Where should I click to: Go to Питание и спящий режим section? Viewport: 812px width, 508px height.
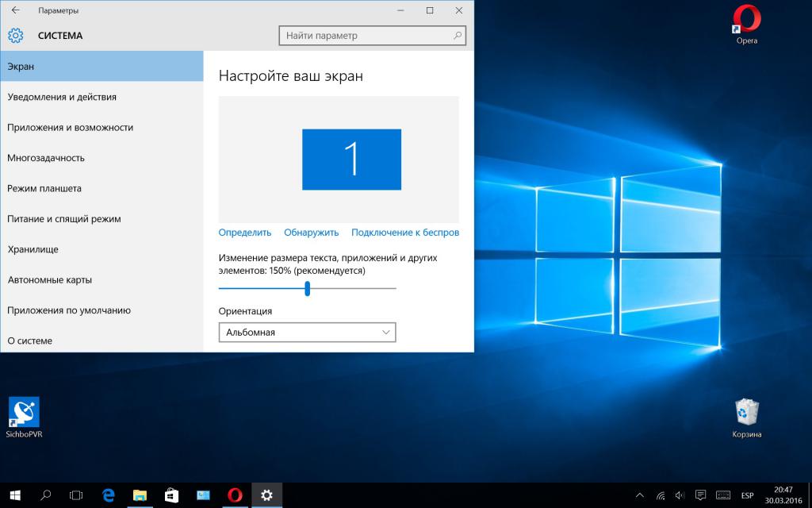[64, 218]
